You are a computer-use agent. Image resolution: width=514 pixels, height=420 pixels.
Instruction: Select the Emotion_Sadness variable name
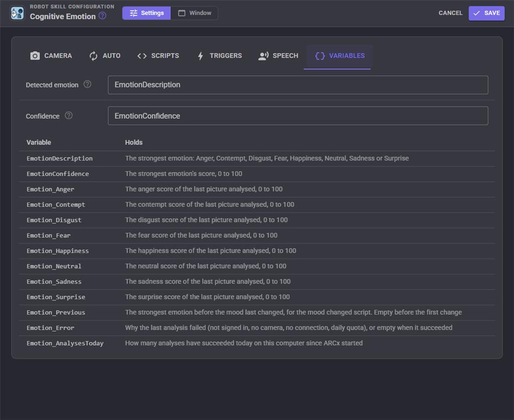point(54,282)
